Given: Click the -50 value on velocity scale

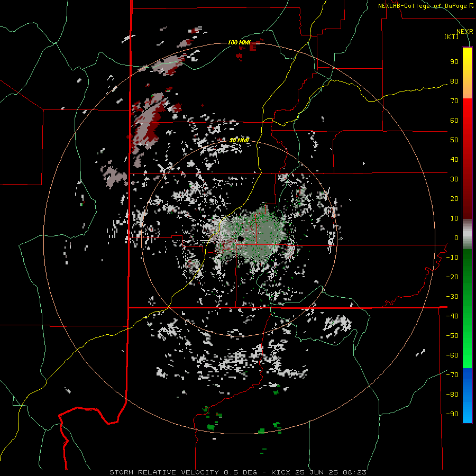Looking at the screenshot, I should pyautogui.click(x=452, y=336).
